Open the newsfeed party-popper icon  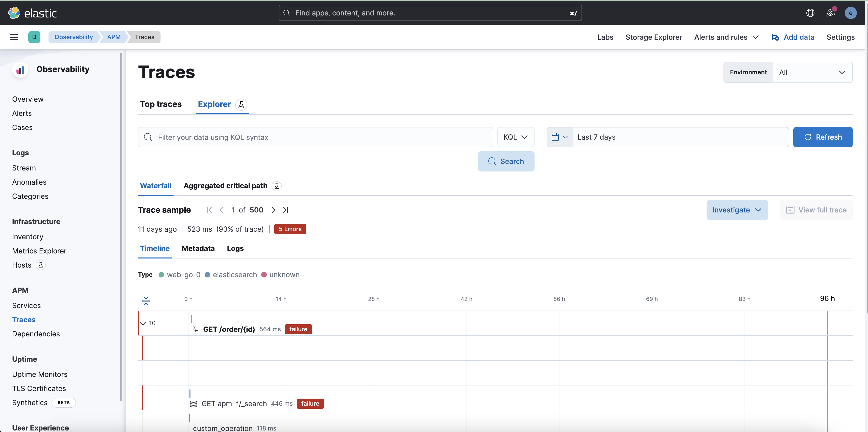(x=830, y=13)
